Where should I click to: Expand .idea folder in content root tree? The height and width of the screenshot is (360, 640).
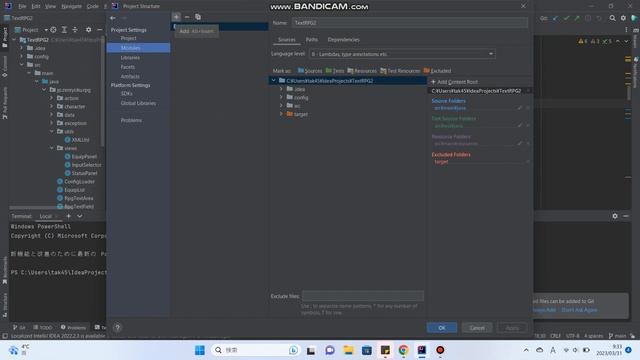coord(281,89)
